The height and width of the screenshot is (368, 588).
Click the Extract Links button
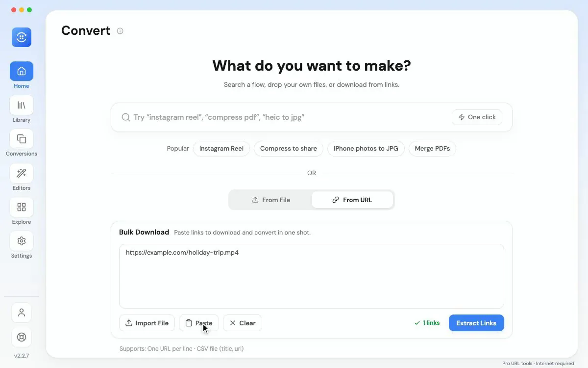pos(476,323)
